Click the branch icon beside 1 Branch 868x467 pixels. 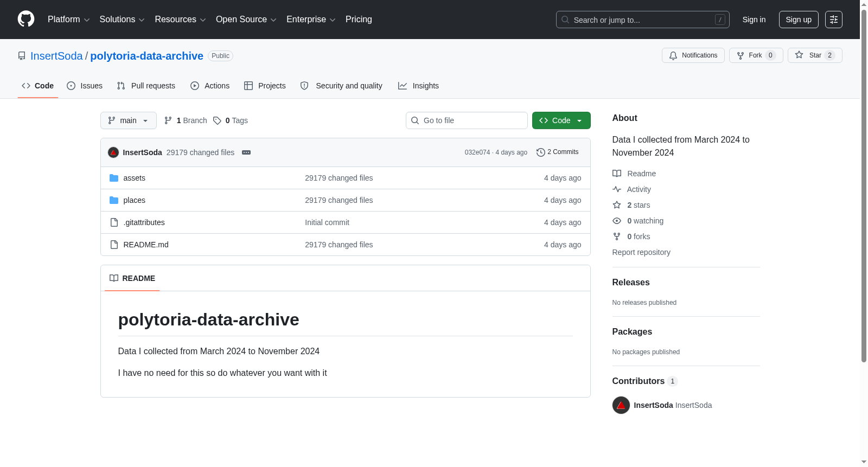[168, 120]
